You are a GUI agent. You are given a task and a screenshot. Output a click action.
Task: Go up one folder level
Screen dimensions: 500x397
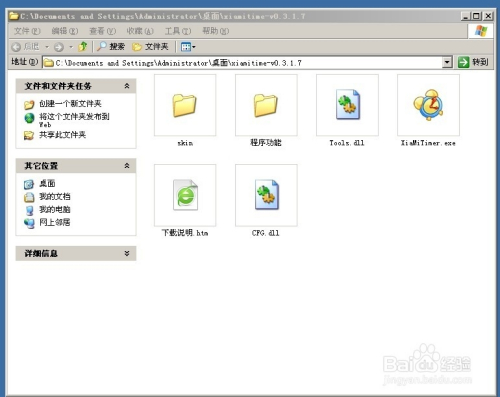pyautogui.click(x=83, y=46)
